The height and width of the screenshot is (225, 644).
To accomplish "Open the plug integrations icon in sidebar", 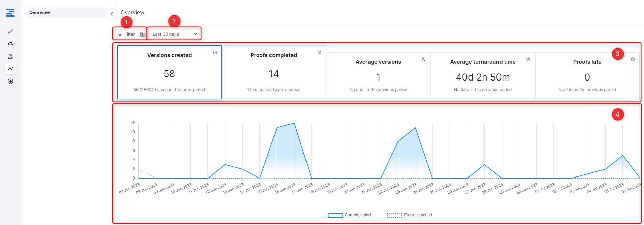I will point(10,44).
